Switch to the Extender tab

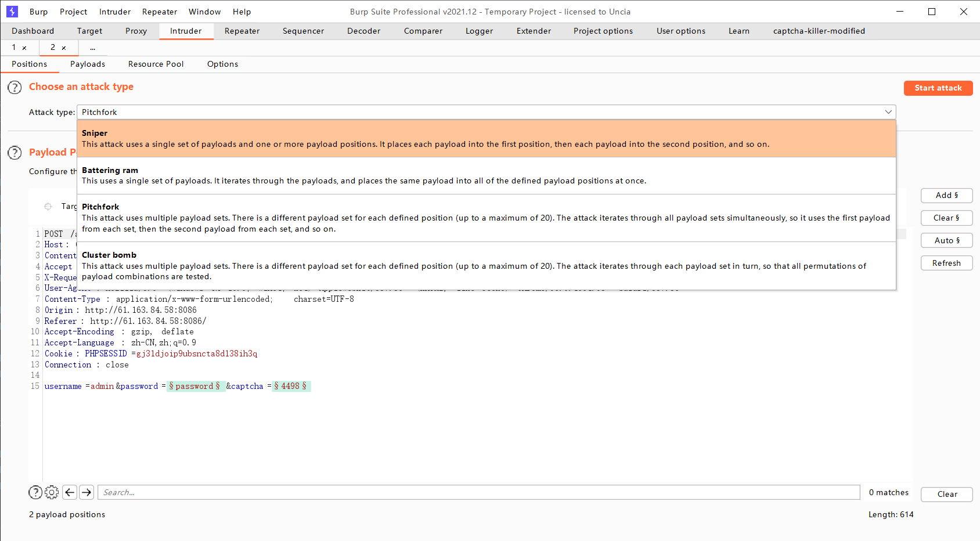(x=534, y=31)
